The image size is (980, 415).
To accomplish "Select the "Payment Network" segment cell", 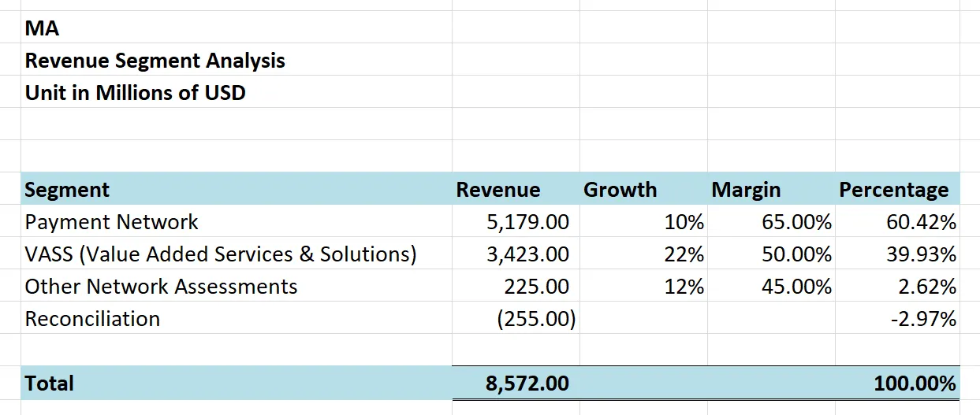I will [111, 222].
